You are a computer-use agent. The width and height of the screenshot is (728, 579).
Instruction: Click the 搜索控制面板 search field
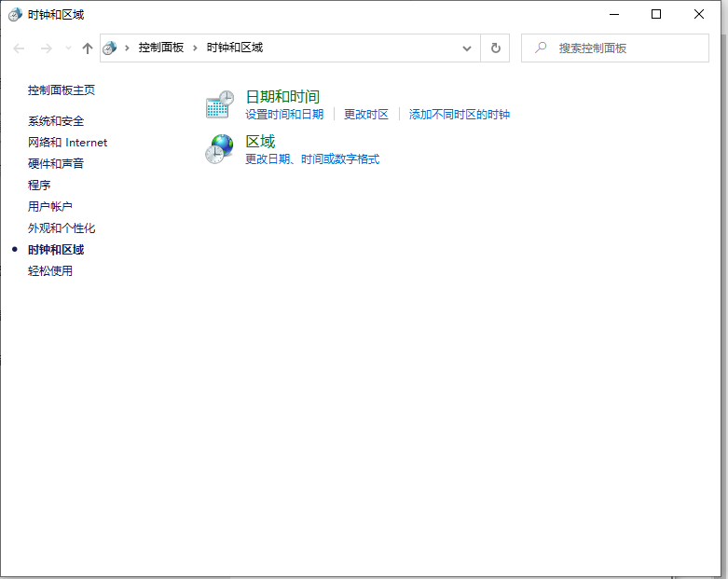tap(625, 48)
